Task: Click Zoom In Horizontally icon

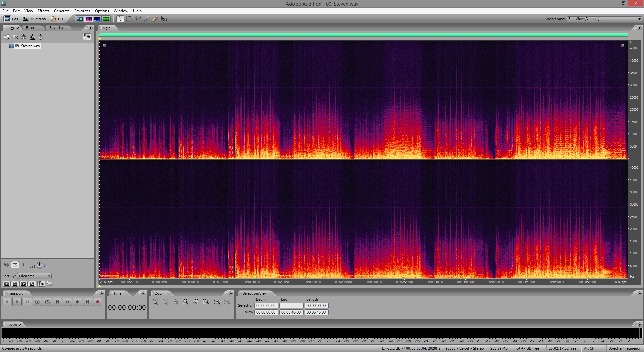Action: pos(155,302)
